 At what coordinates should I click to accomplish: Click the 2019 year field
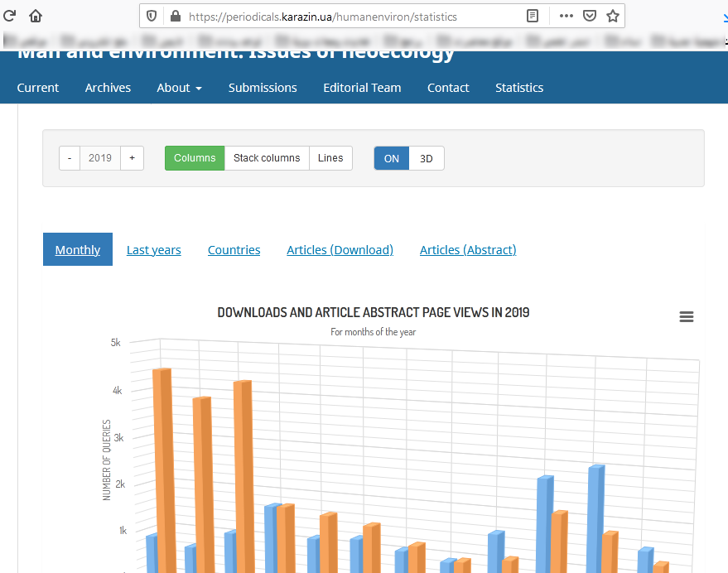(x=100, y=158)
